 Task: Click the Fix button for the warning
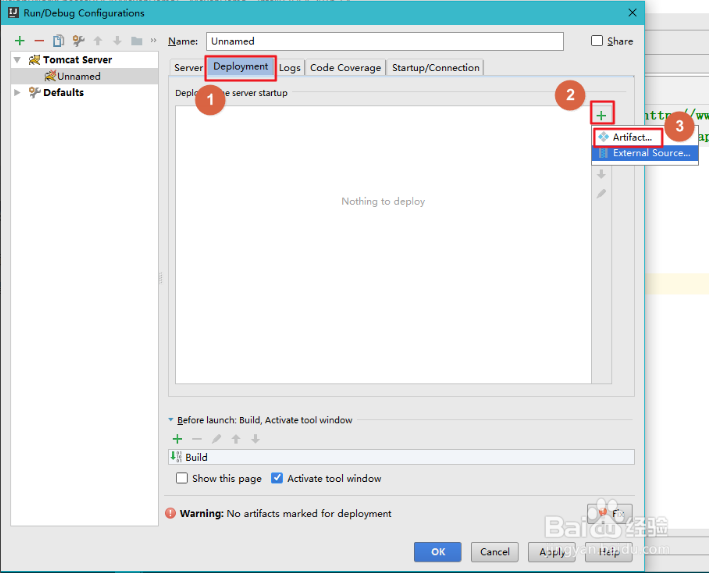tap(610, 513)
